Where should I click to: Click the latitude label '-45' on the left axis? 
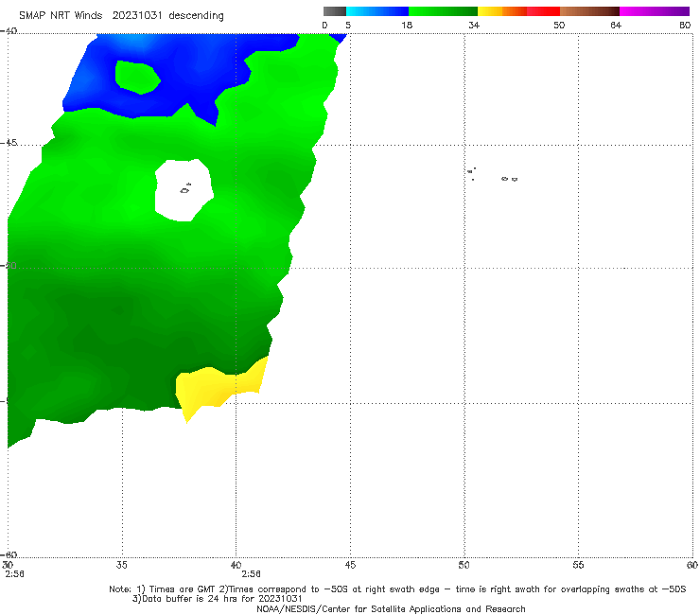(x=9, y=143)
